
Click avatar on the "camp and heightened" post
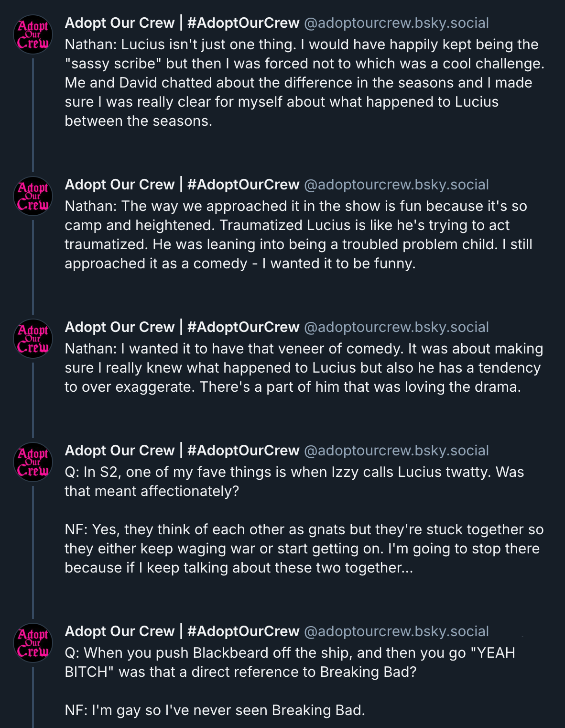pos(33,196)
